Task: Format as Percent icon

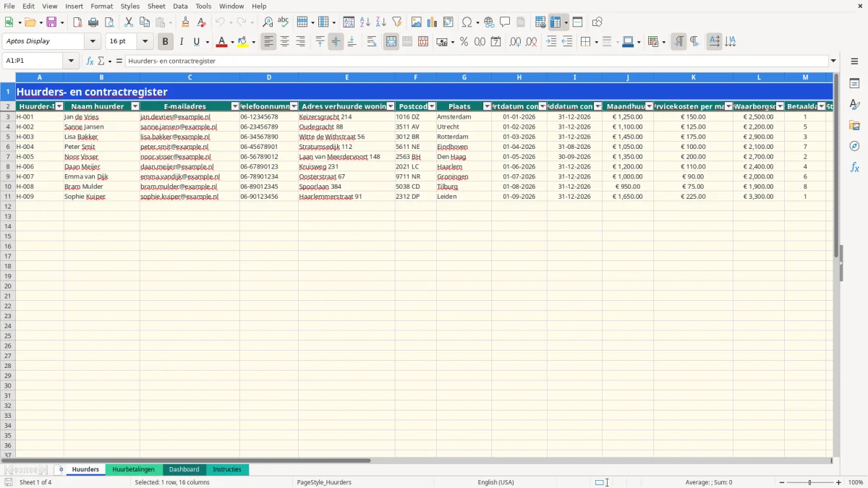Action: coord(464,42)
